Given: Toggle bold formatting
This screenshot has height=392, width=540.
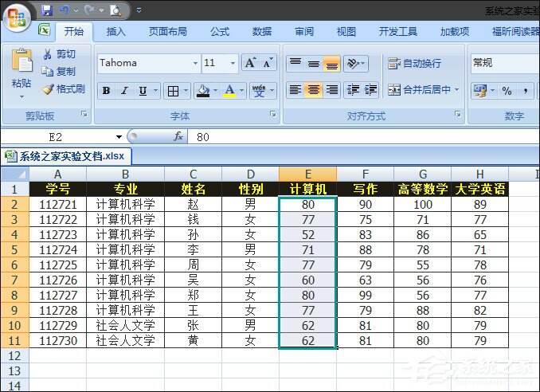Looking at the screenshot, I should tap(107, 91).
